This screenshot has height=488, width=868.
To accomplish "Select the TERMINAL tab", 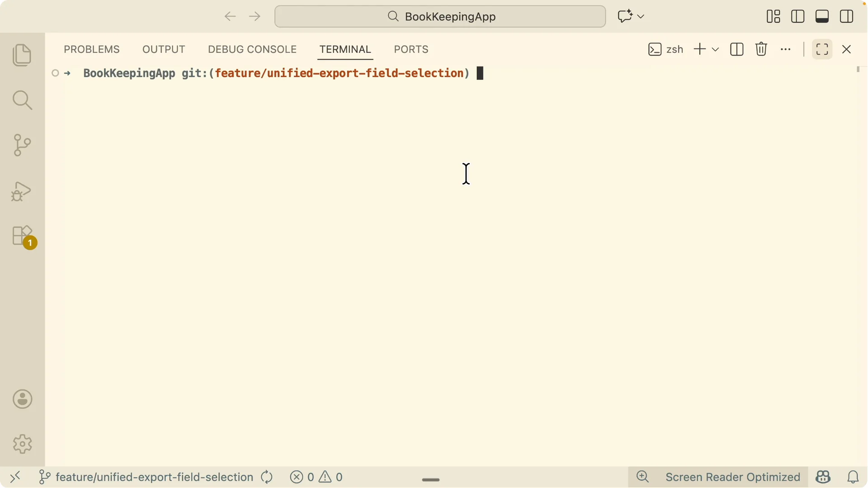I will [x=345, y=49].
